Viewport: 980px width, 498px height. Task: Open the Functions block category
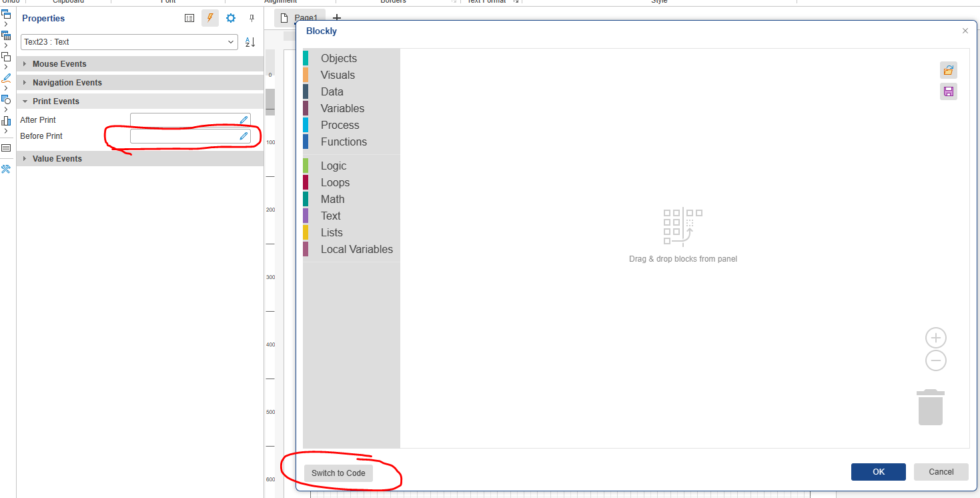point(351,142)
